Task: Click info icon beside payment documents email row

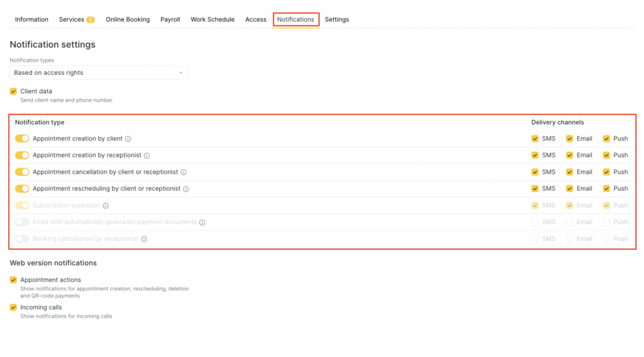Action: 203,222
